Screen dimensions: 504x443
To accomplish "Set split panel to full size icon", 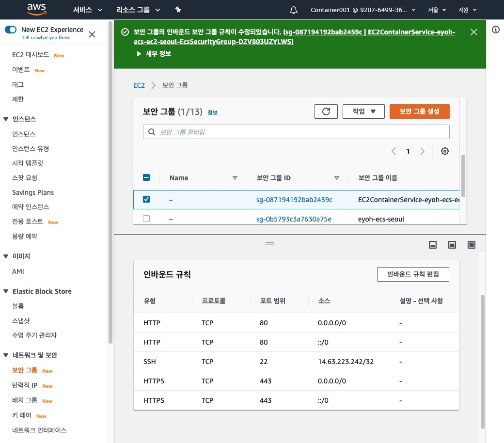I will tap(471, 245).
